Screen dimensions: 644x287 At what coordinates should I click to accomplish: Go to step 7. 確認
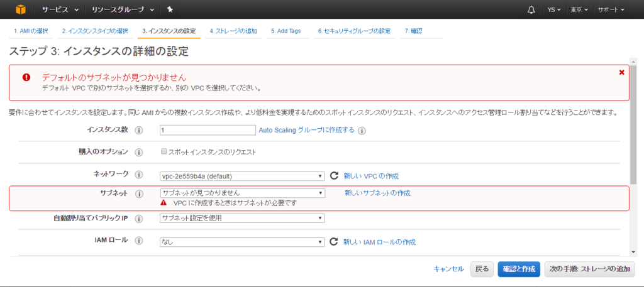pyautogui.click(x=414, y=31)
